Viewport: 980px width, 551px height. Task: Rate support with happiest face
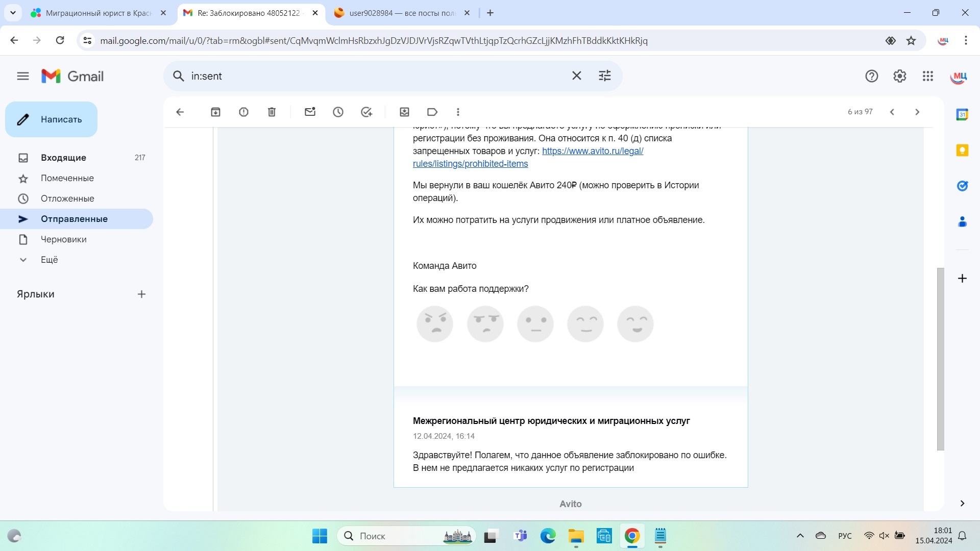[635, 324]
